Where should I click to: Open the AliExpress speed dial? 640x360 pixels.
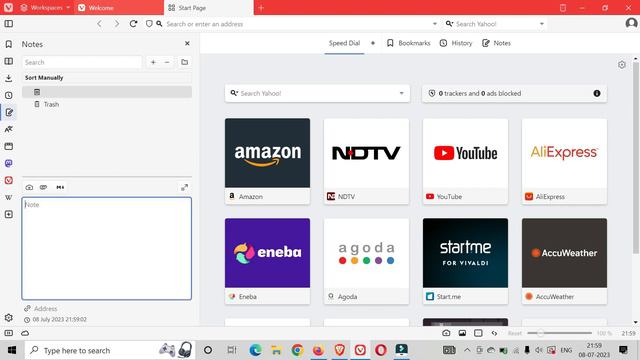click(x=564, y=161)
